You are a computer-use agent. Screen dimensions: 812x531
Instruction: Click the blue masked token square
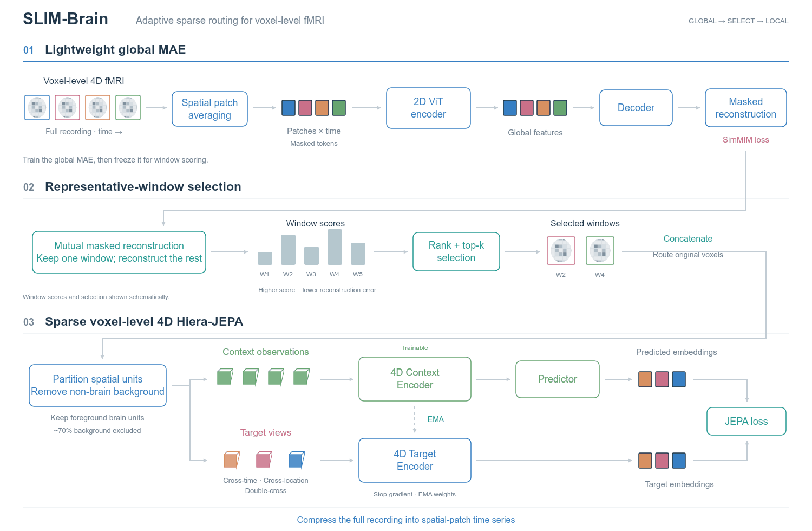point(289,108)
